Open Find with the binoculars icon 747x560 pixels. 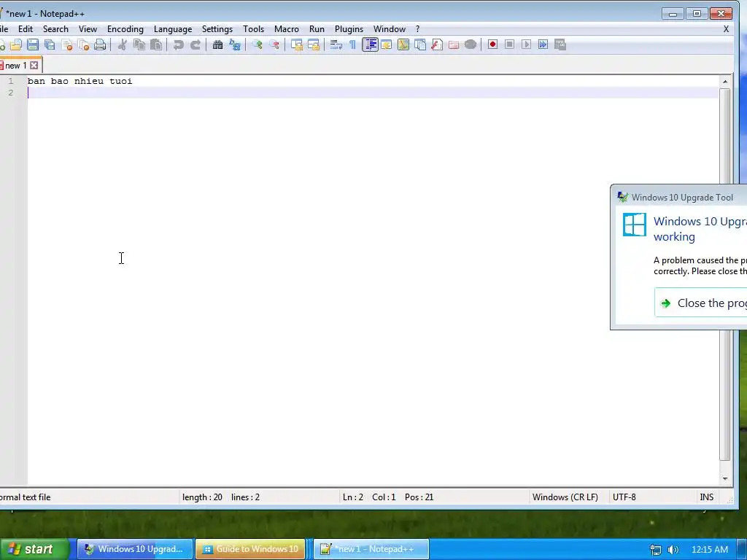[217, 44]
